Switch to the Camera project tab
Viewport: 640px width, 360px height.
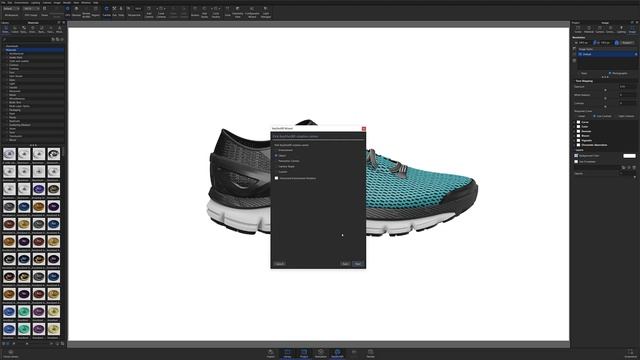[x=600, y=29]
